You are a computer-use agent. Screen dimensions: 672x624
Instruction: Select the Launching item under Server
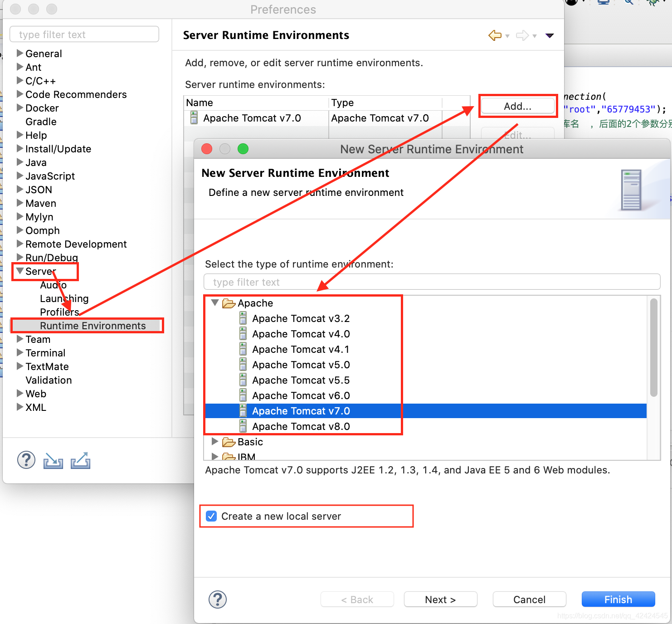click(x=64, y=298)
